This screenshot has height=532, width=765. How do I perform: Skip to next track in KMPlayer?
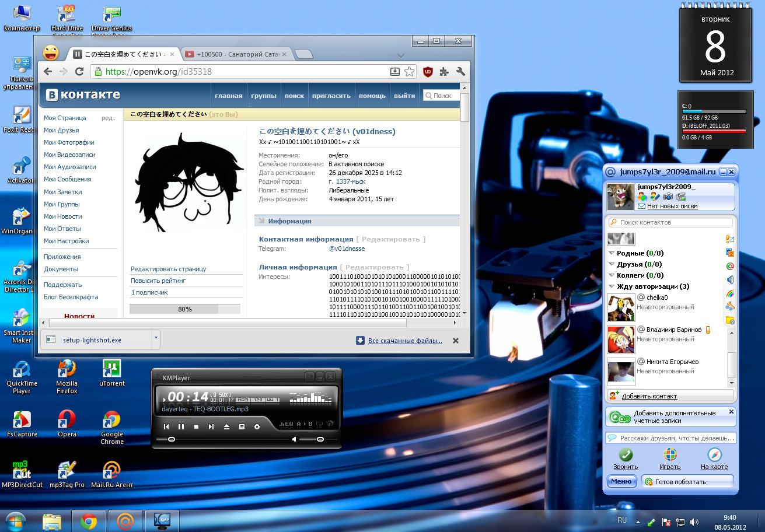(x=211, y=427)
